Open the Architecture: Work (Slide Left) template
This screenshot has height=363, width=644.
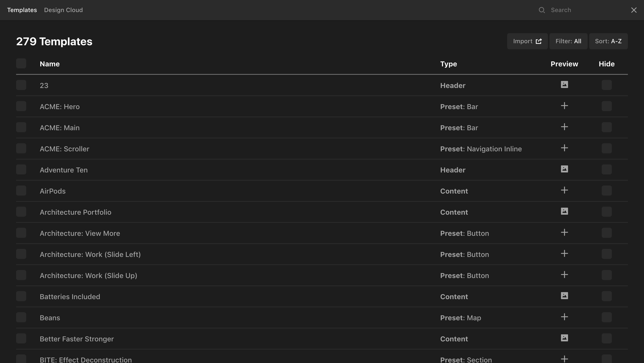(x=90, y=254)
